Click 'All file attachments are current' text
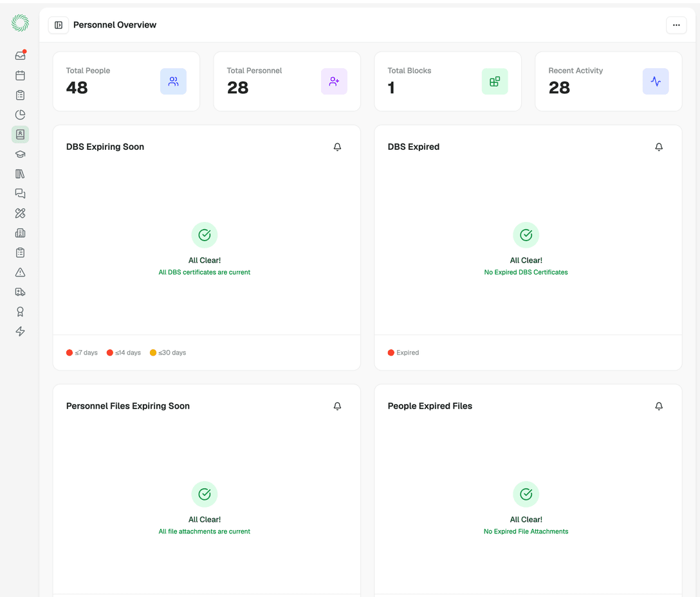 205,531
